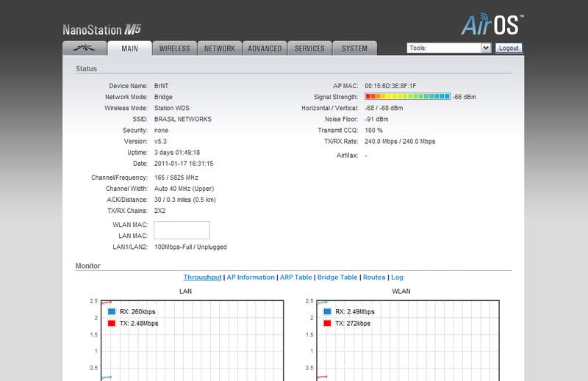Click the Version value v5.3

[x=160, y=141]
